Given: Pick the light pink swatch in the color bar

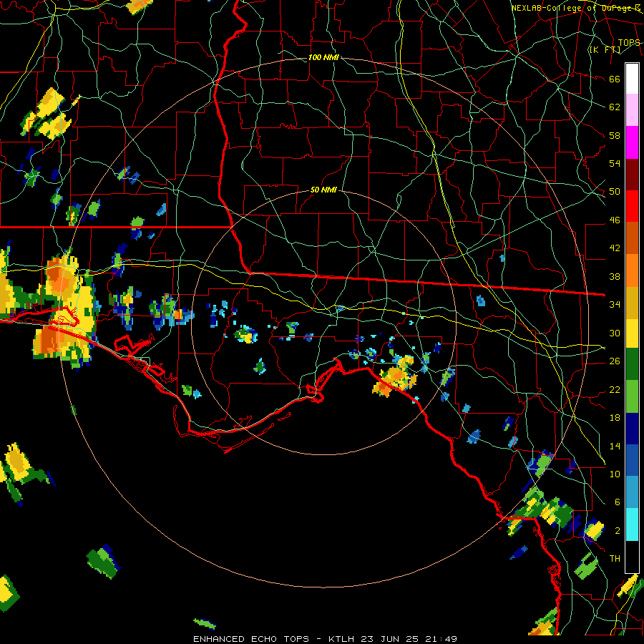Looking at the screenshot, I should click(632, 110).
